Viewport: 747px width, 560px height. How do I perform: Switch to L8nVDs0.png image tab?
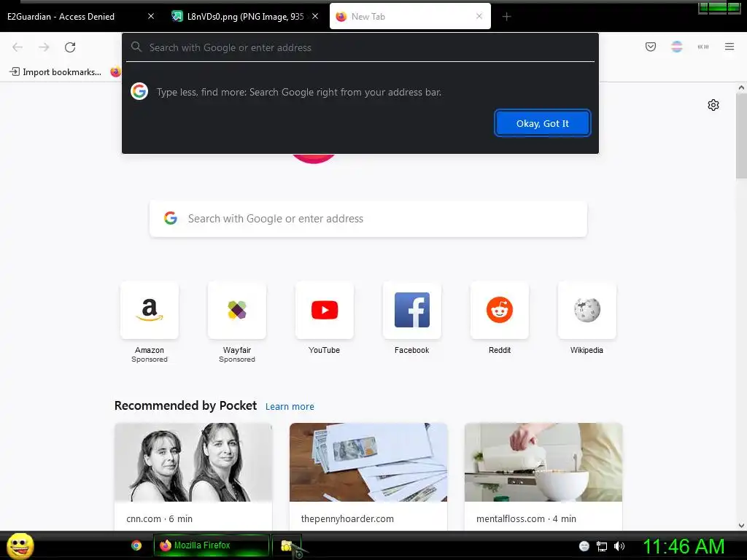coord(245,17)
